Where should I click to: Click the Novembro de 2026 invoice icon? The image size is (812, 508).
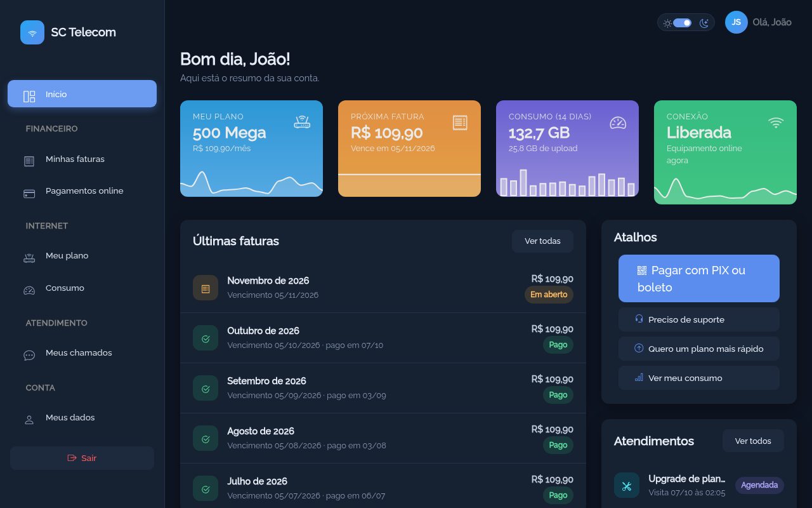point(206,288)
